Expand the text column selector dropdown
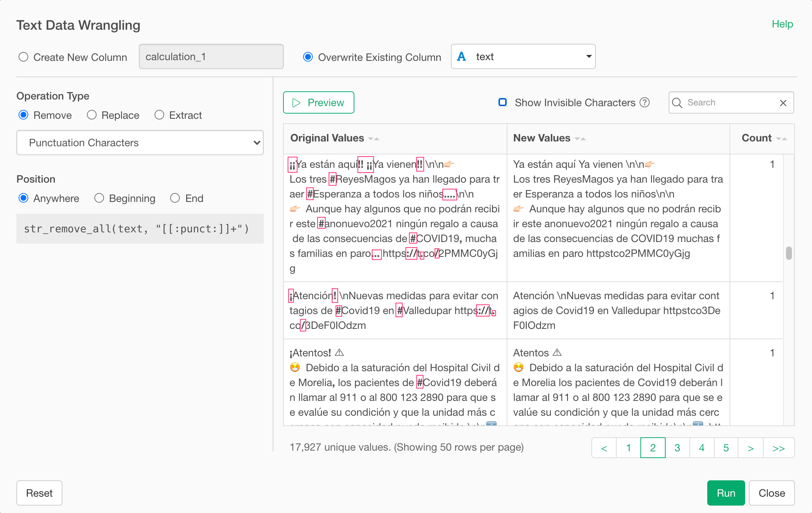The width and height of the screenshot is (812, 513). [x=523, y=56]
